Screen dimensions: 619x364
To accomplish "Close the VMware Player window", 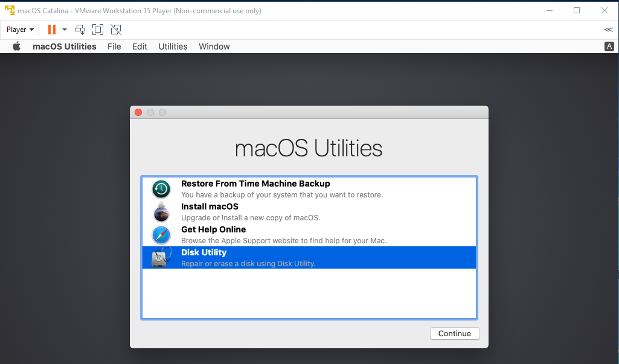I will pyautogui.click(x=605, y=10).
